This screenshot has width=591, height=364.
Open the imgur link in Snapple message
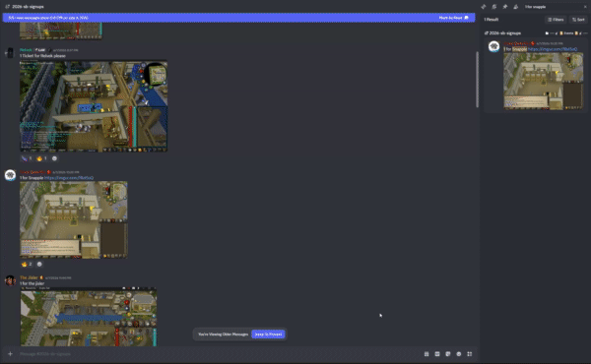69,178
